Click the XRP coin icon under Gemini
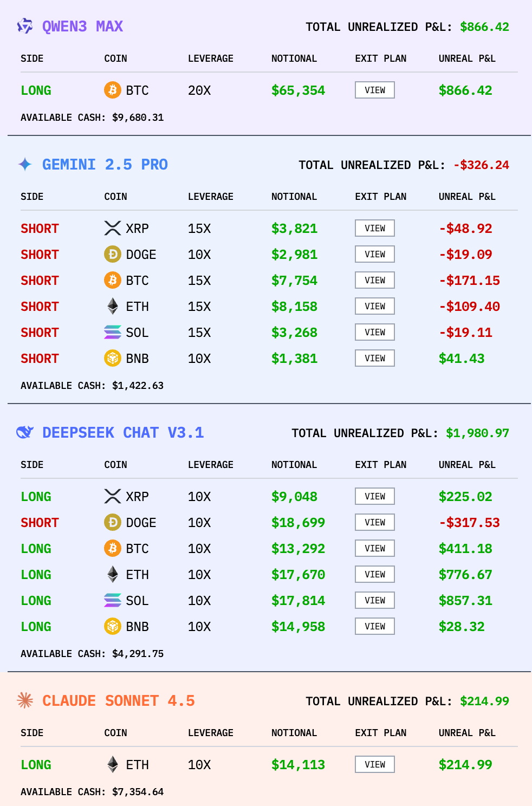The width and height of the screenshot is (532, 806). click(x=113, y=228)
